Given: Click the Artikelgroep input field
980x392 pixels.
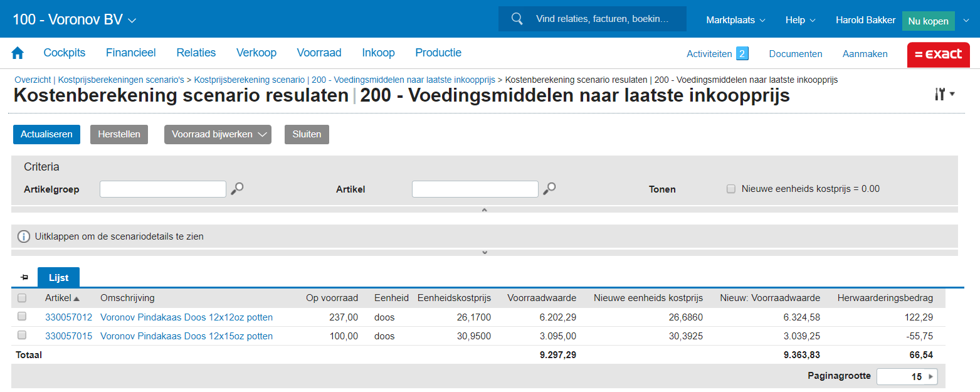Looking at the screenshot, I should point(163,189).
